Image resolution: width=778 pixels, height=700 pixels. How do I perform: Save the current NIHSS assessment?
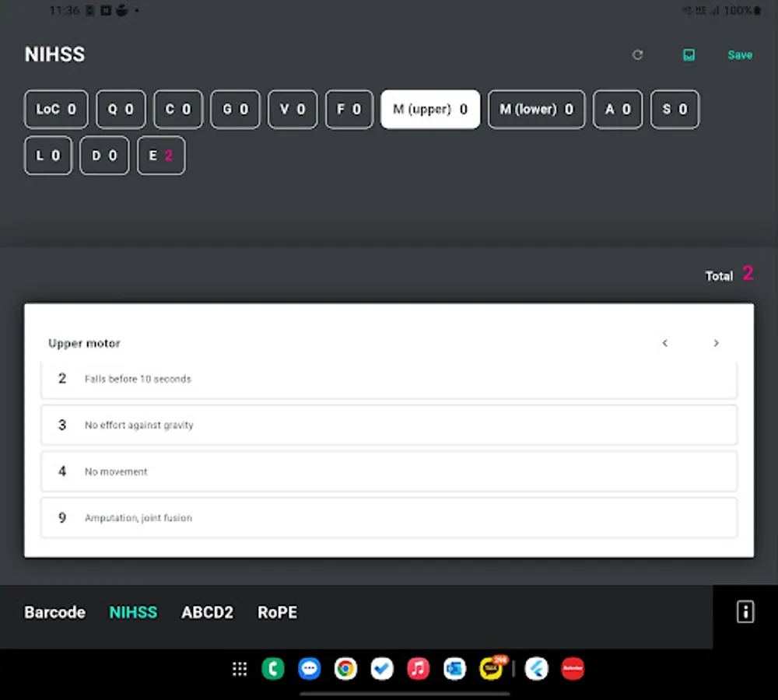(x=738, y=54)
